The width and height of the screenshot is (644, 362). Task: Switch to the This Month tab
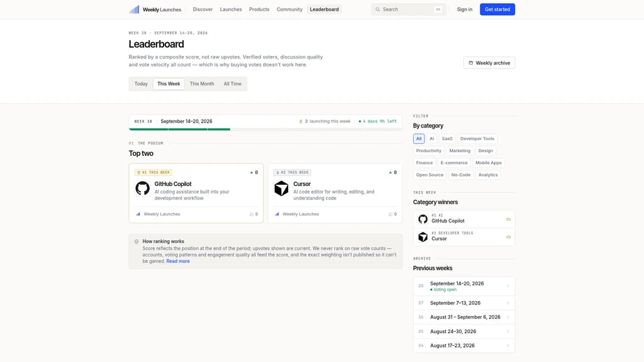pyautogui.click(x=202, y=84)
